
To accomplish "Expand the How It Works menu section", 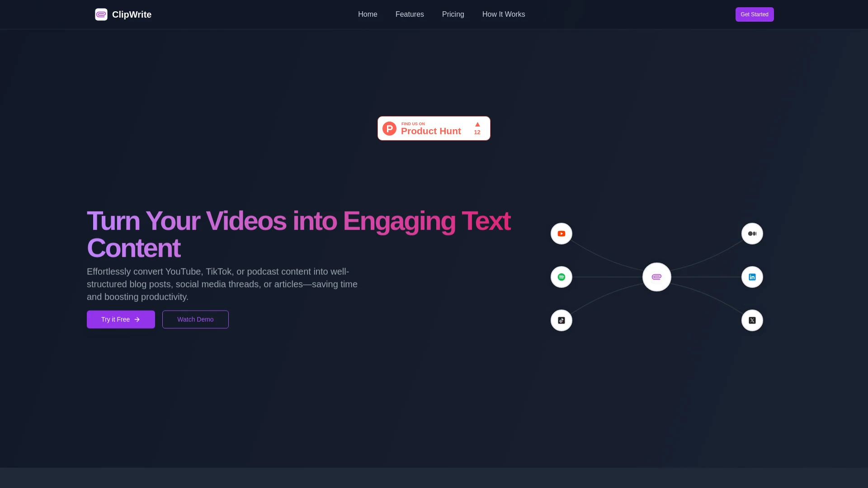I will 504,14.
